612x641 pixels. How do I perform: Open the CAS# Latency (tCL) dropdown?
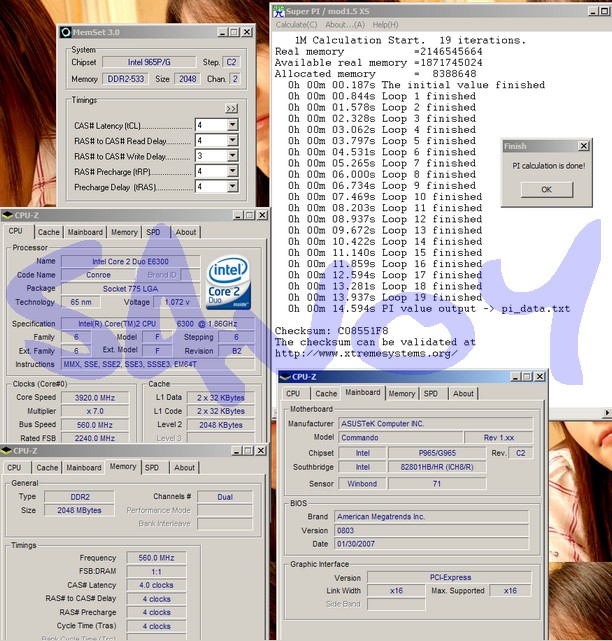click(x=232, y=125)
